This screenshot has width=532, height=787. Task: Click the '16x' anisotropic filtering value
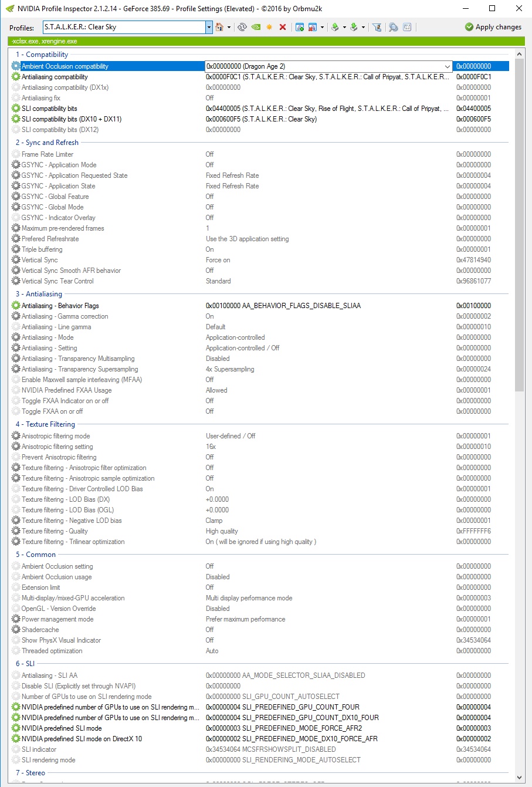(211, 447)
